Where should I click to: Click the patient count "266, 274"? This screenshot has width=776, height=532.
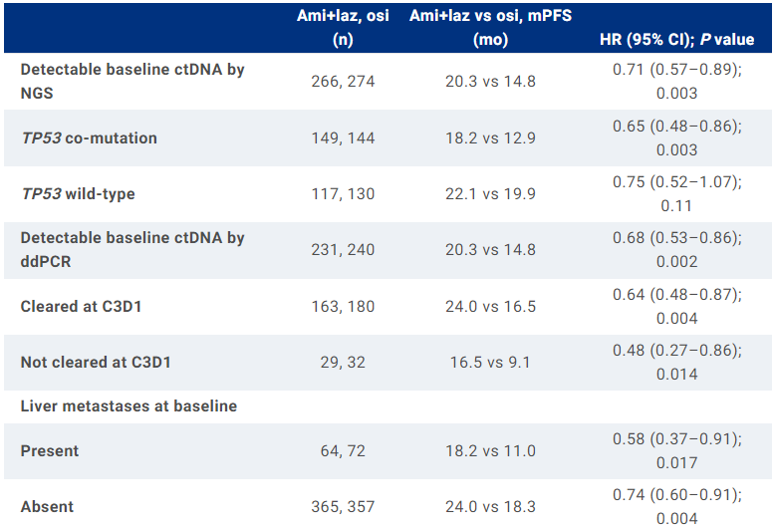point(342,82)
